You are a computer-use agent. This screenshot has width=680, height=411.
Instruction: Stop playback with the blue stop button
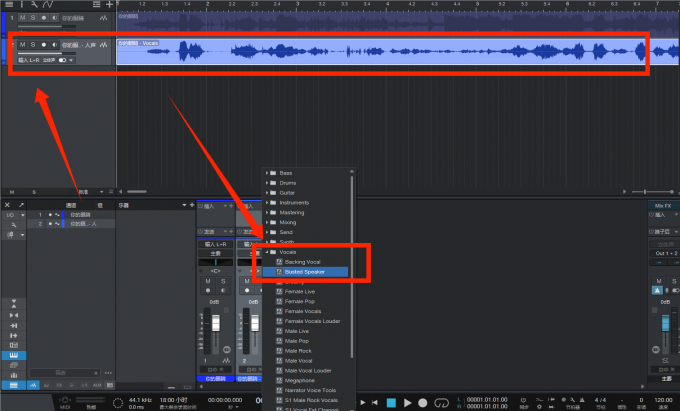click(x=391, y=403)
